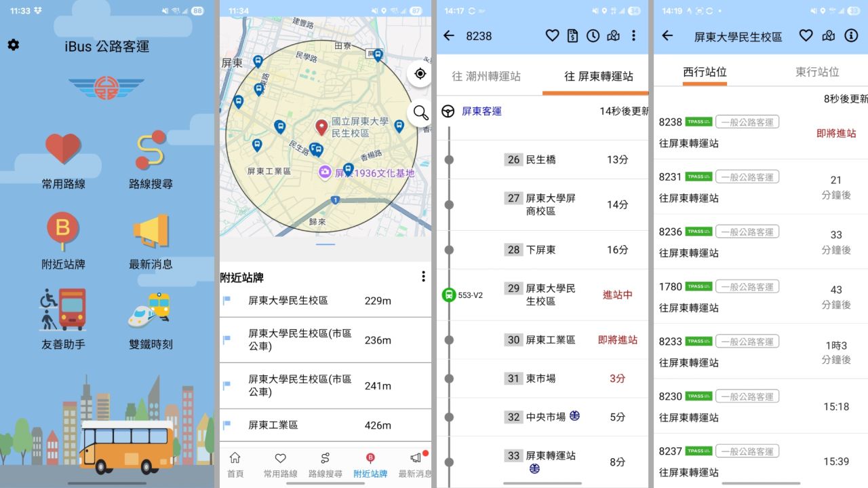The image size is (868, 488).
Task: Open route 8237 departing 15:39
Action: click(x=760, y=462)
